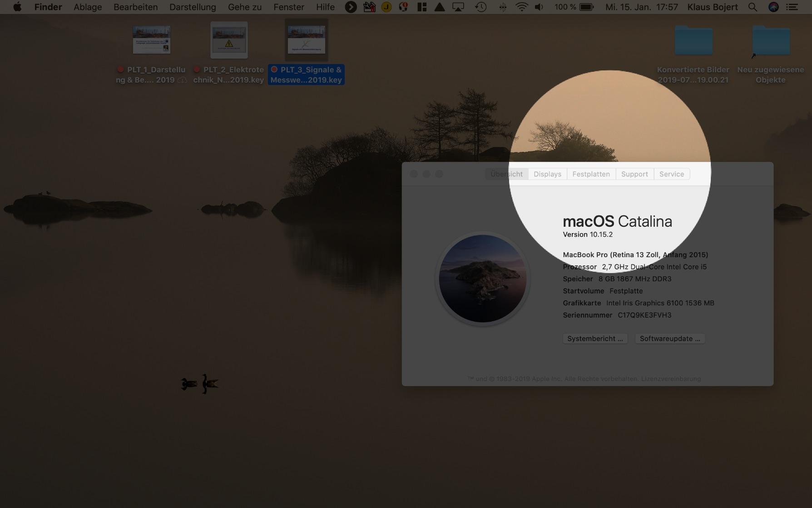
Task: Open the Lizenzvereinbarung link
Action: pos(671,379)
